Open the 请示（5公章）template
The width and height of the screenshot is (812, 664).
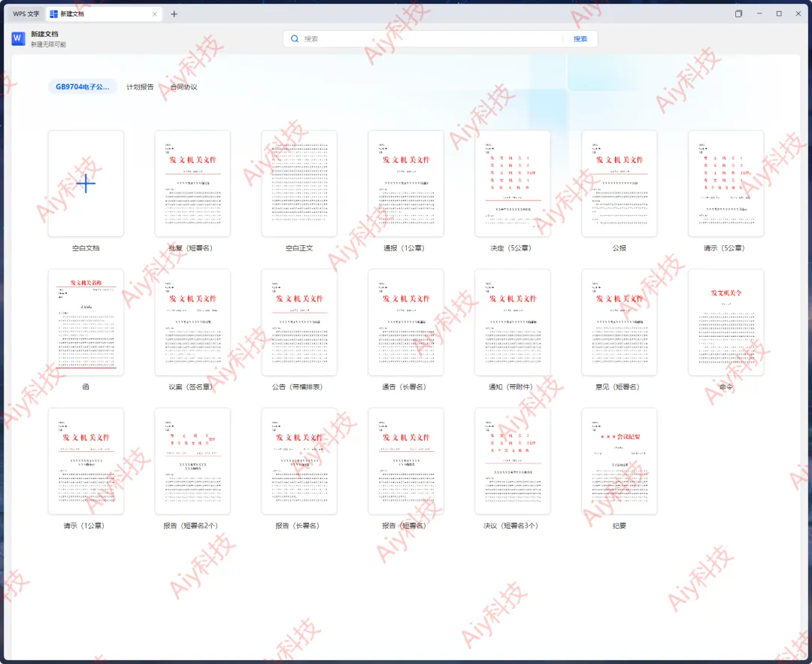[x=726, y=183]
